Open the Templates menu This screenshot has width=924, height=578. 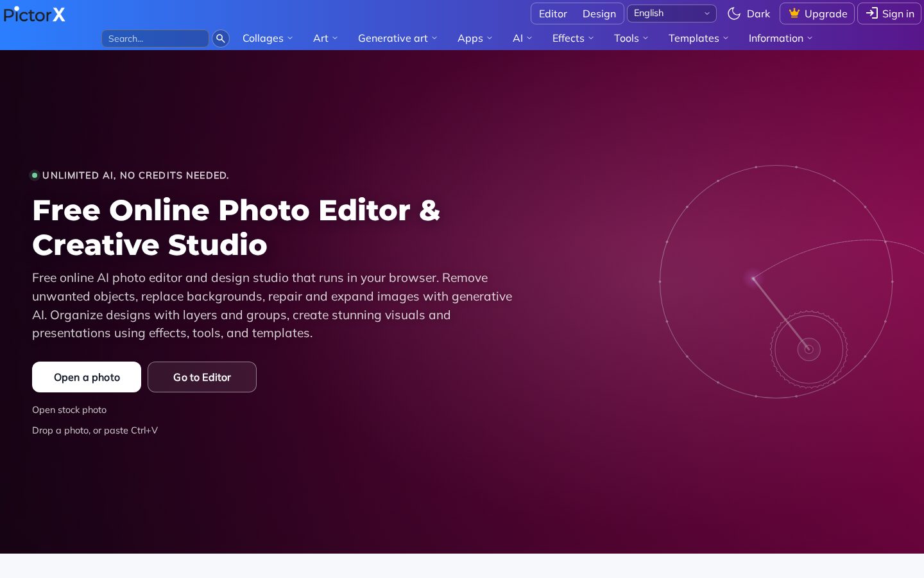click(x=698, y=39)
